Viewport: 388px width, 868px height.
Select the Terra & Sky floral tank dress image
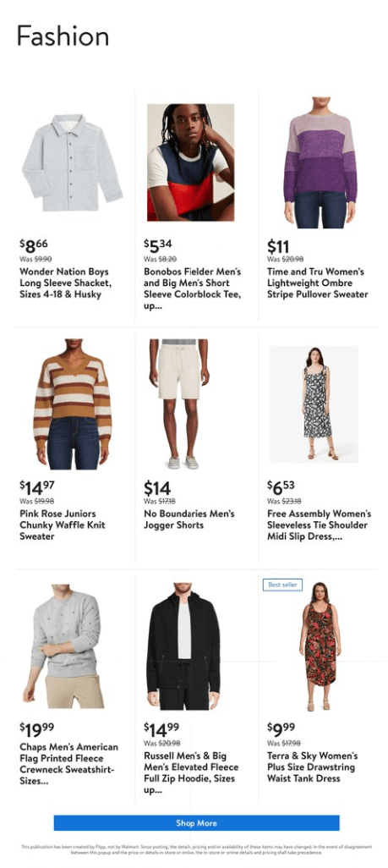320,646
